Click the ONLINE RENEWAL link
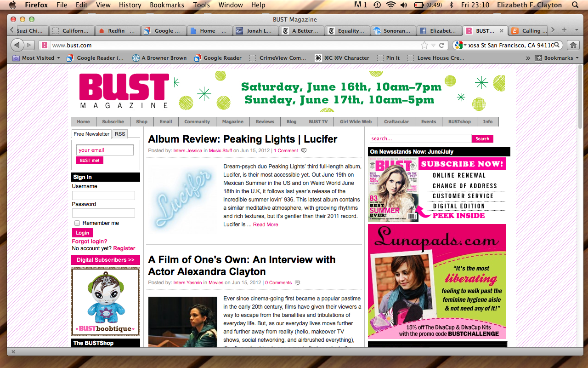 click(x=459, y=175)
